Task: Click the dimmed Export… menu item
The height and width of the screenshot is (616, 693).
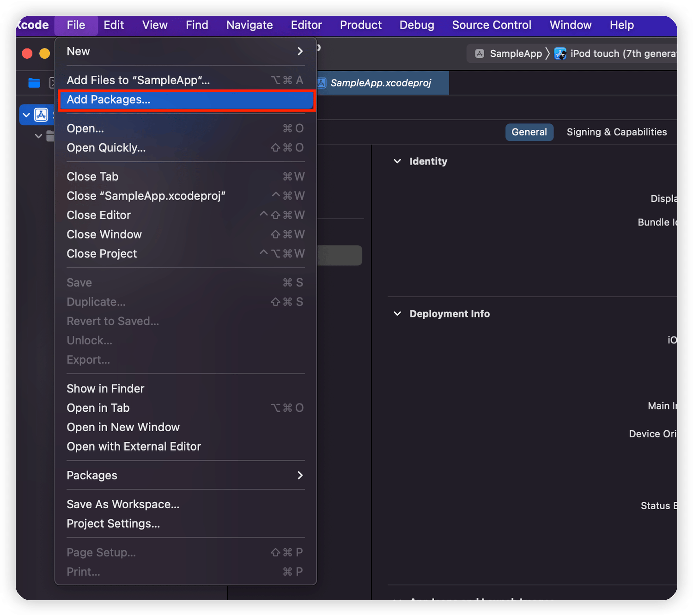Action: tap(186, 360)
